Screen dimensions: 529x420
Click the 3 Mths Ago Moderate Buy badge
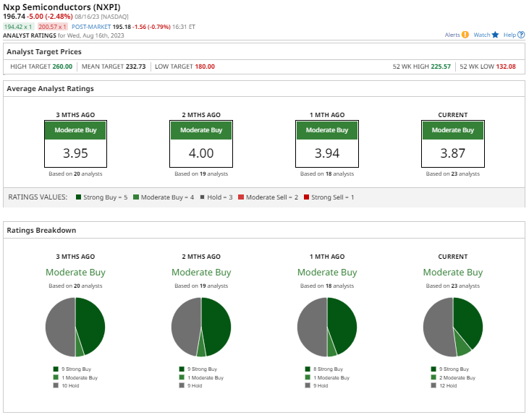click(75, 130)
